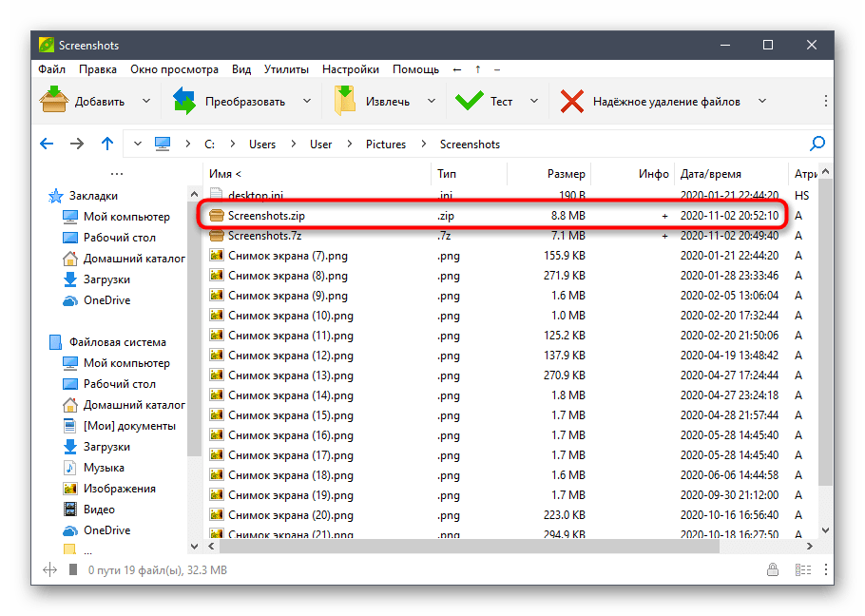This screenshot has height=616, width=865.
Task: Go up one folder level arrow
Action: (107, 144)
